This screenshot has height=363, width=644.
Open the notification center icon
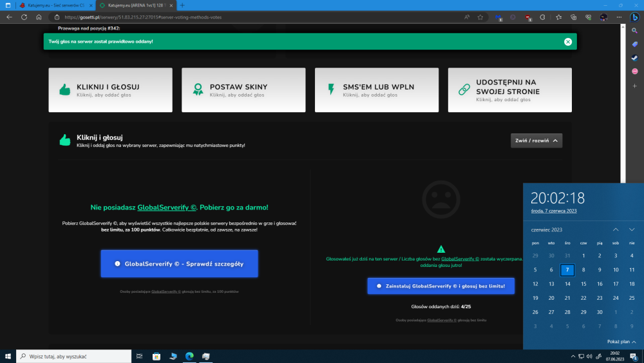(x=634, y=357)
